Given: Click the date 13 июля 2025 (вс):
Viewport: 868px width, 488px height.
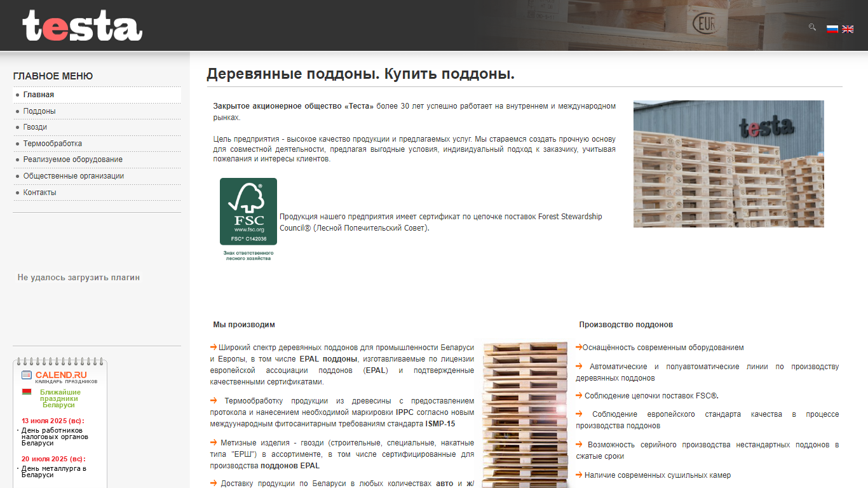Looking at the screenshot, I should pos(53,421).
